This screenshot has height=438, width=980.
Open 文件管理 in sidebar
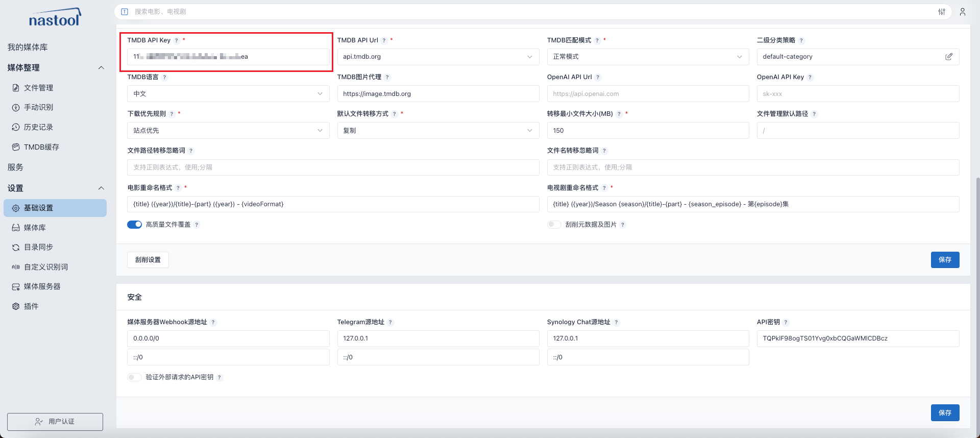(x=55, y=88)
